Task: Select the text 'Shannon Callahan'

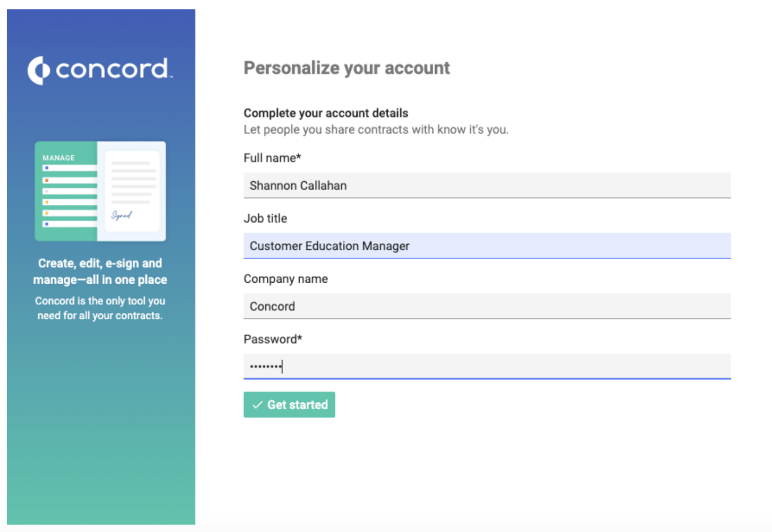Action: click(298, 186)
